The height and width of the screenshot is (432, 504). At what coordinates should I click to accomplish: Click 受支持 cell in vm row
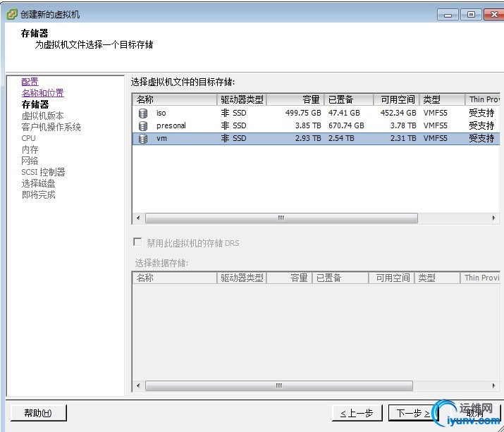[x=481, y=139]
